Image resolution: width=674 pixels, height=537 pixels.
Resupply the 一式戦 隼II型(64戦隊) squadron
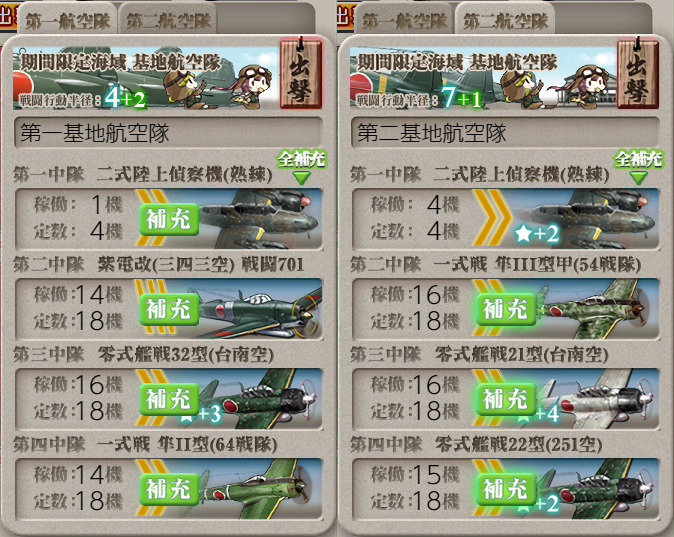click(x=169, y=489)
